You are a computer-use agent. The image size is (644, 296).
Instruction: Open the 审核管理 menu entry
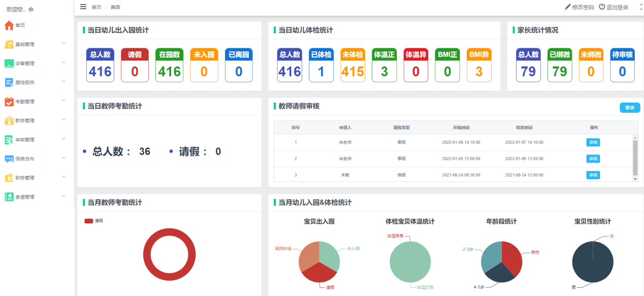coord(30,139)
